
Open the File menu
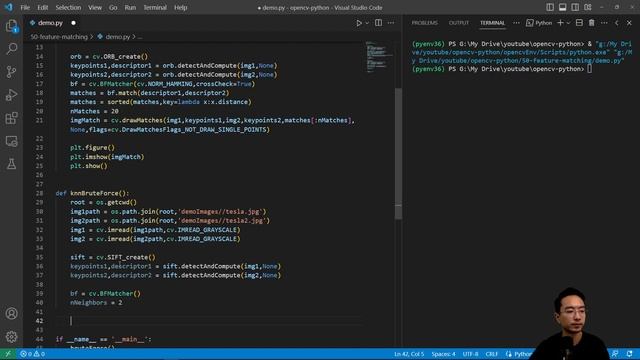25,7
